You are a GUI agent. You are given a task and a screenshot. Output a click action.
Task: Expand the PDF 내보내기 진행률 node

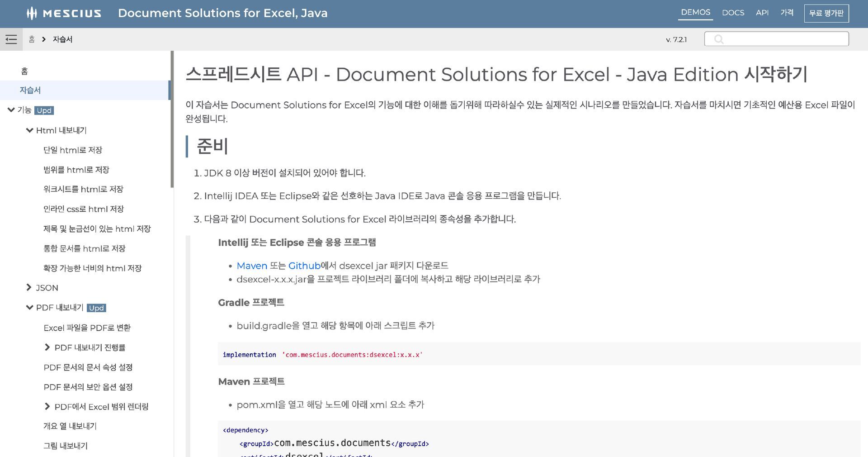(x=47, y=347)
